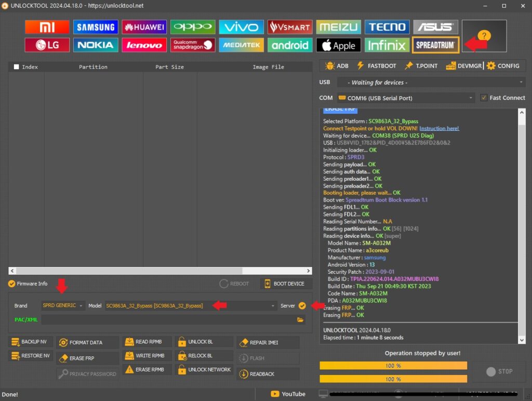The width and height of the screenshot is (532, 401).
Task: Select the Qualcomm Snapdragon logo
Action: coord(193,45)
